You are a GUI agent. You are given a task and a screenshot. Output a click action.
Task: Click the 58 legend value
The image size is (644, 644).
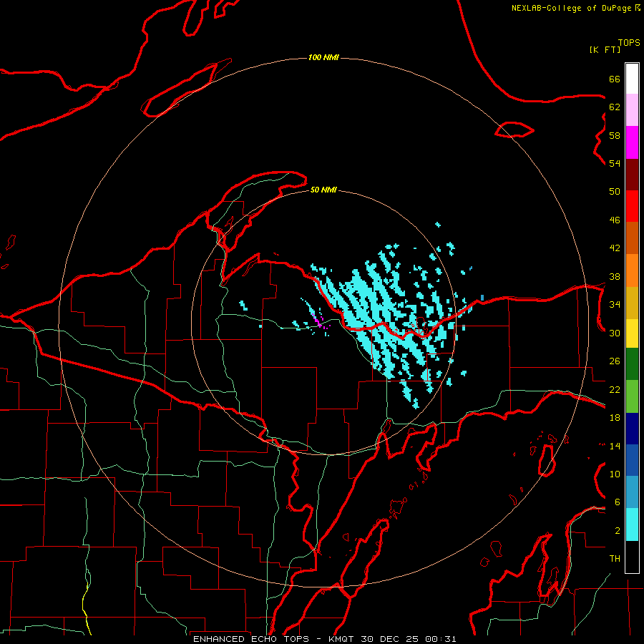tap(615, 135)
